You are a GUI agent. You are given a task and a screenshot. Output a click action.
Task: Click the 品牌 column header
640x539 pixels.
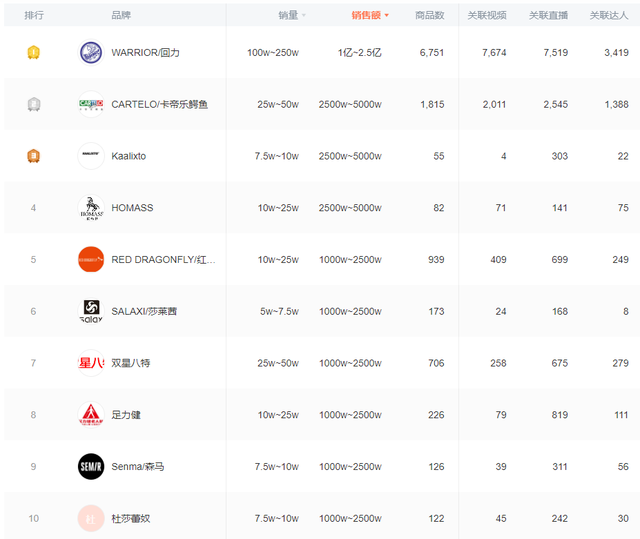[x=121, y=16]
